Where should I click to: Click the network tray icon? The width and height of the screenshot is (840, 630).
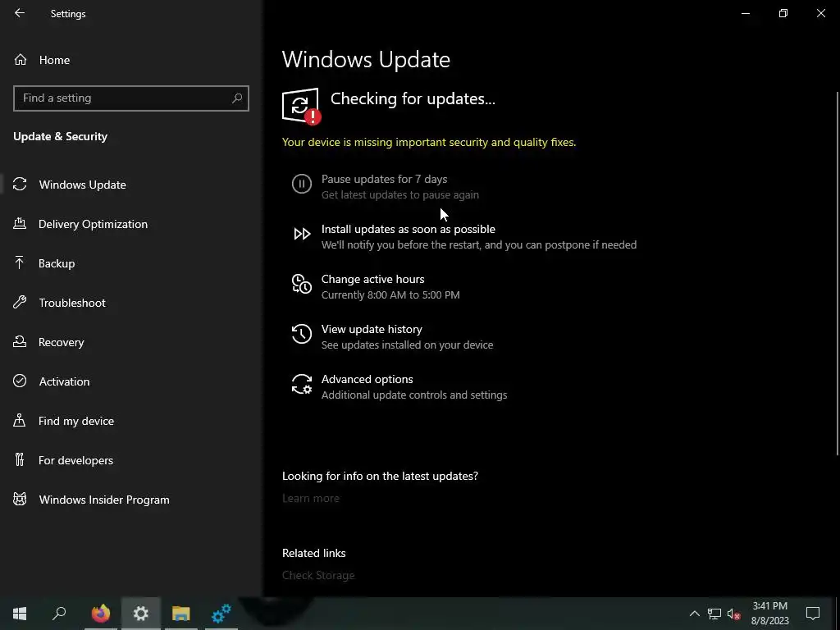(714, 614)
